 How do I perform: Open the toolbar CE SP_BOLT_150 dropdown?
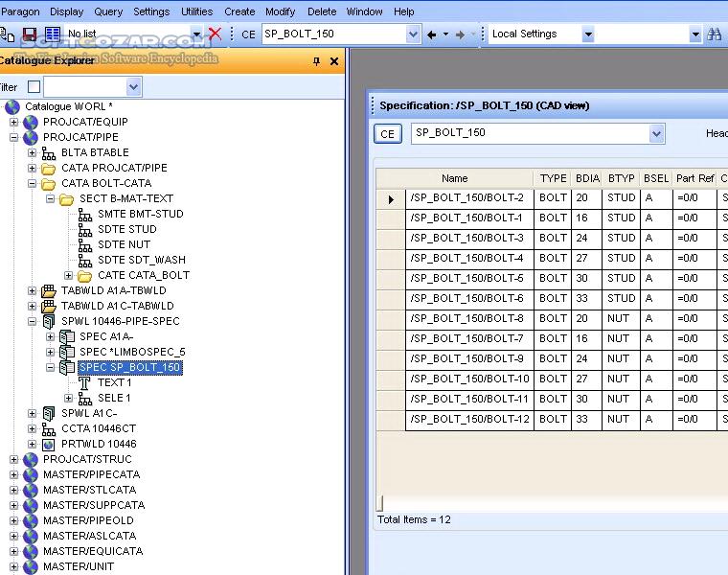point(412,34)
